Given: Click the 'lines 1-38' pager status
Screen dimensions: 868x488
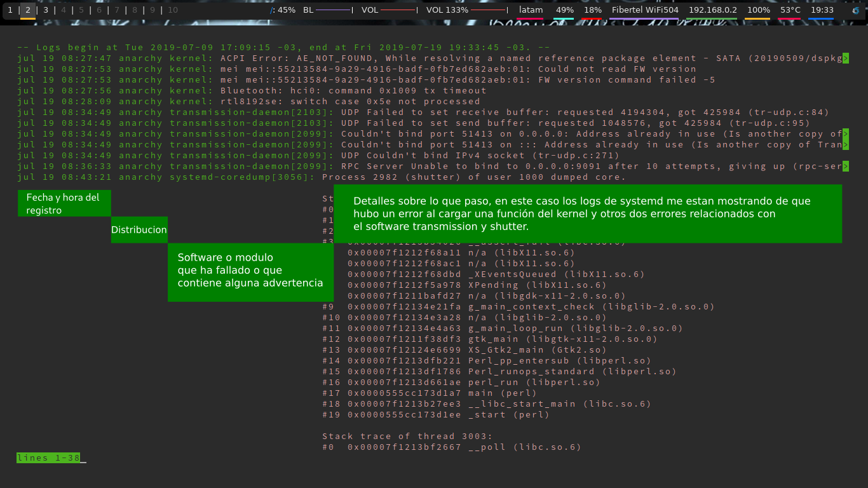Looking at the screenshot, I should coord(48,458).
